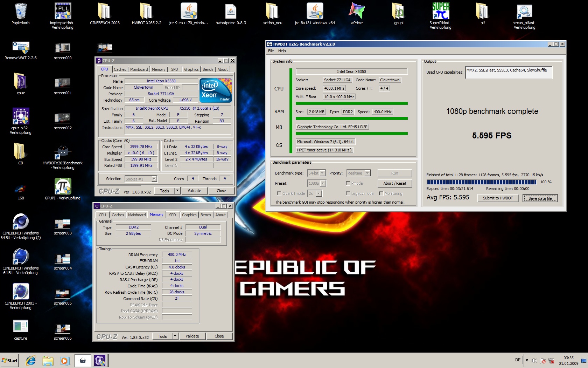Launch CINEBENCH Windows 64 Bit (2) shortcut
The height and width of the screenshot is (368, 588).
(x=21, y=222)
